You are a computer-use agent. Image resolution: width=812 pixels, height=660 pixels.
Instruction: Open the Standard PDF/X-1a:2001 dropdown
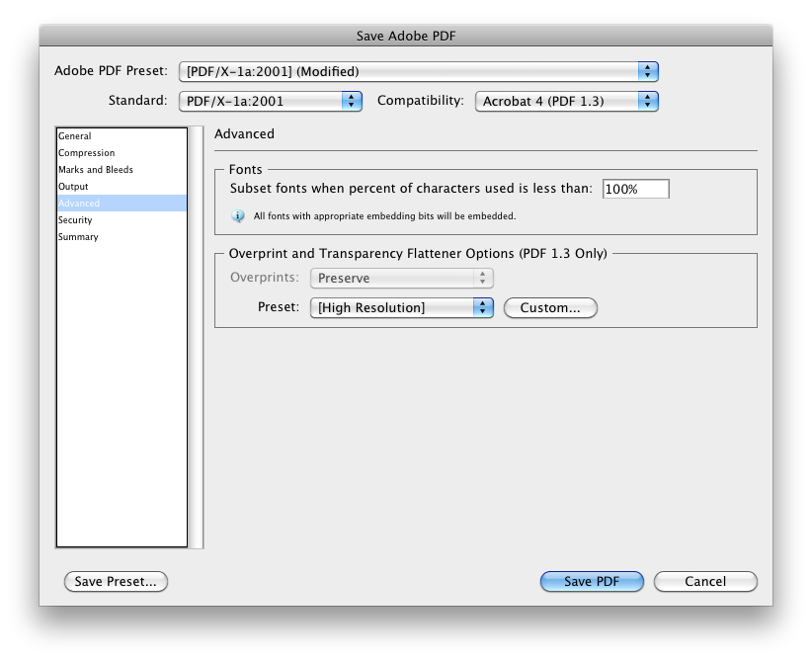[x=271, y=101]
